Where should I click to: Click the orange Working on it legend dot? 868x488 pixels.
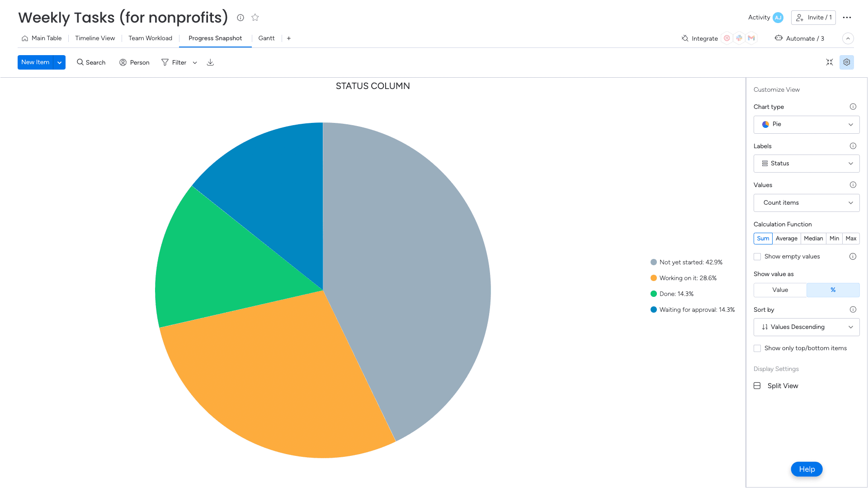(x=654, y=278)
